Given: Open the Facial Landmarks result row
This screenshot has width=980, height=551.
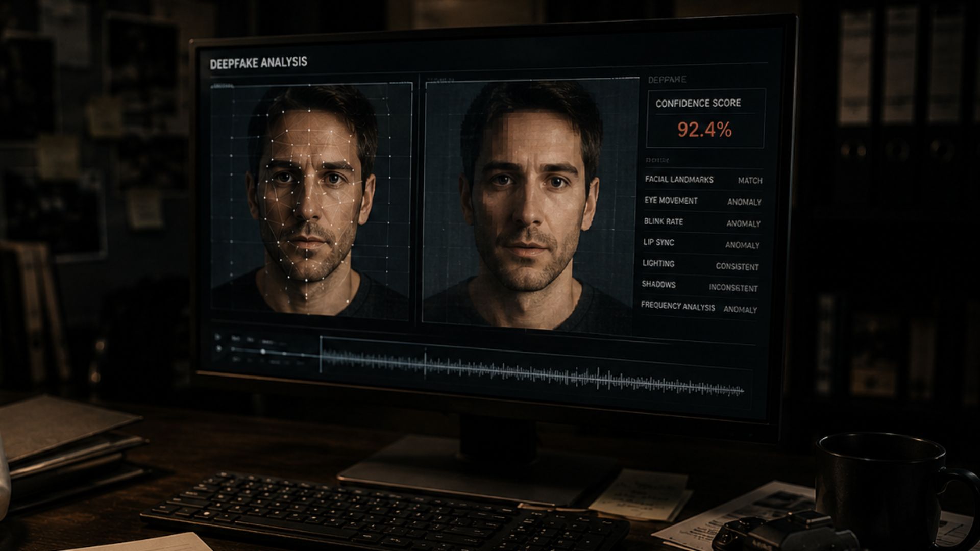Looking at the screenshot, I should [703, 180].
